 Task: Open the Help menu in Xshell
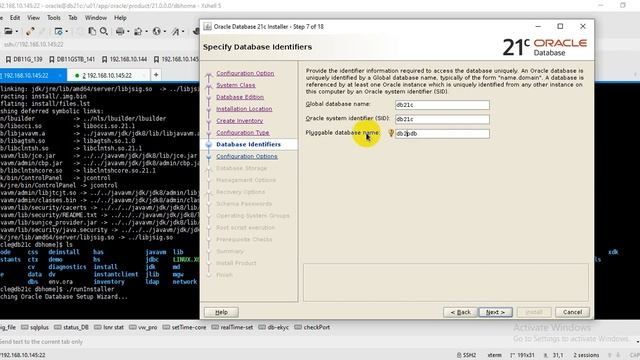(120, 18)
